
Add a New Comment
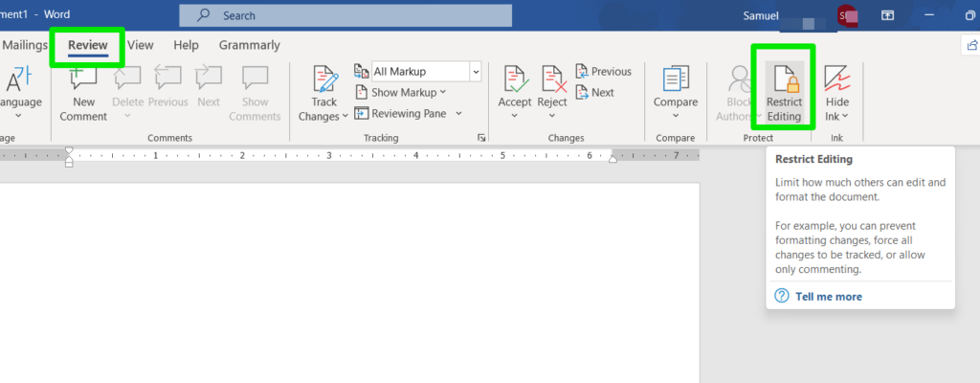click(x=83, y=94)
